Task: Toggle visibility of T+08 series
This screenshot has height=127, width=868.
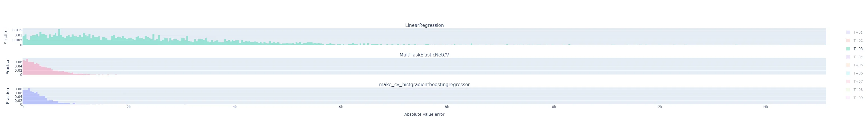Action: (x=858, y=89)
